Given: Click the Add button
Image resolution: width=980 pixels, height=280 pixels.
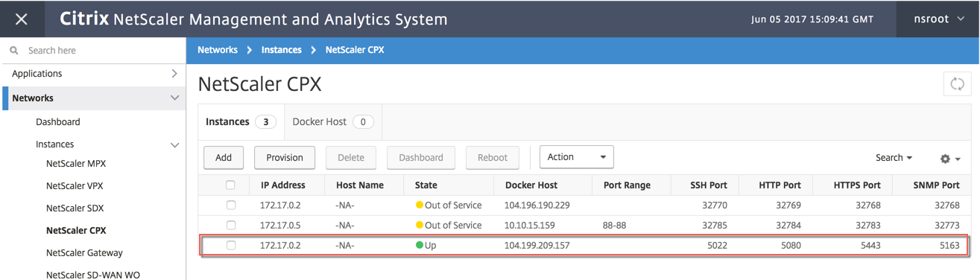Looking at the screenshot, I should pos(224,158).
